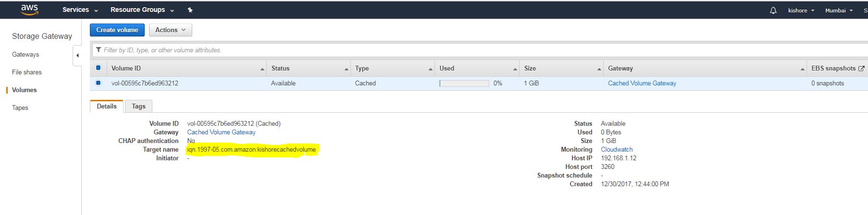868x215 pixels.
Task: Uncheck volume vol-00595c7b6ed963212 row checkbox
Action: (99, 83)
